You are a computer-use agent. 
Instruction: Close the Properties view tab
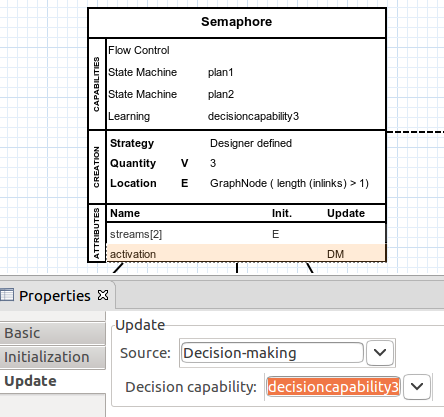(103, 295)
